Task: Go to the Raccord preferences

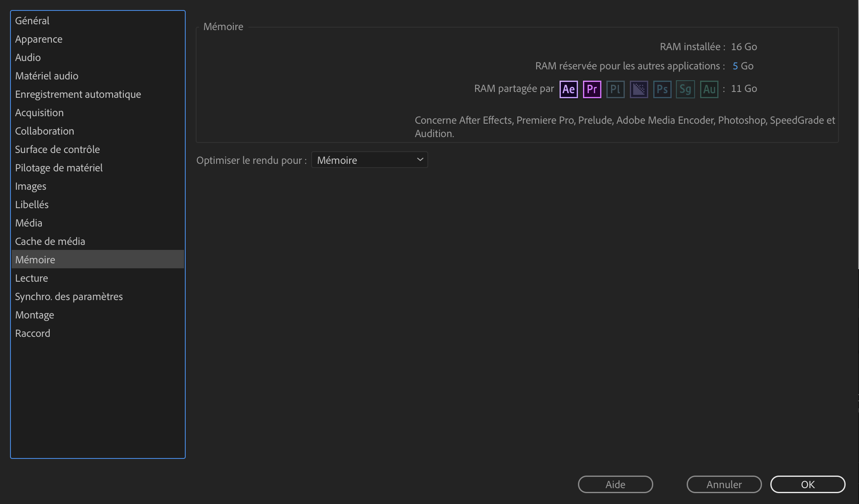Action: [x=97, y=333]
